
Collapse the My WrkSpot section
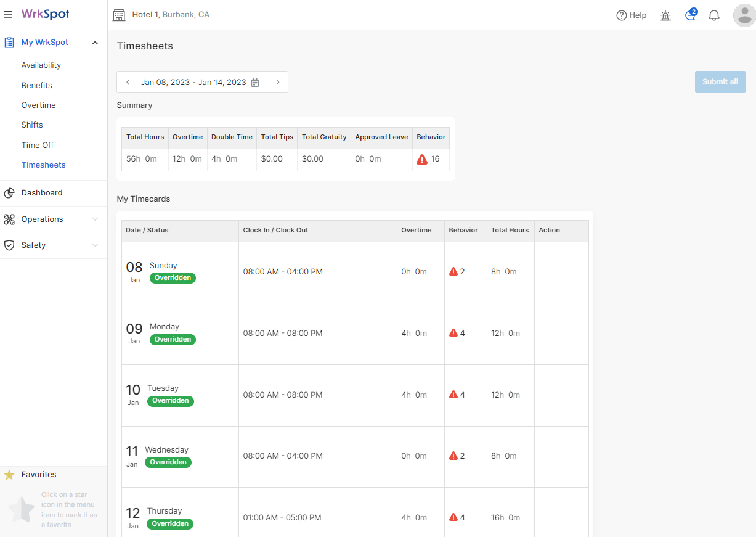click(95, 43)
